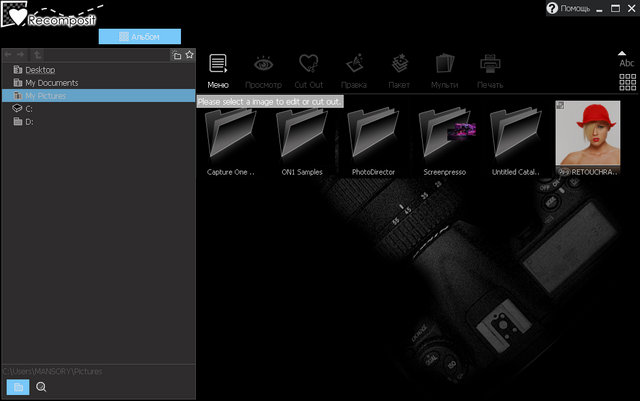Switch to the search magnifier view
Image resolution: width=640 pixels, height=401 pixels.
(x=42, y=387)
